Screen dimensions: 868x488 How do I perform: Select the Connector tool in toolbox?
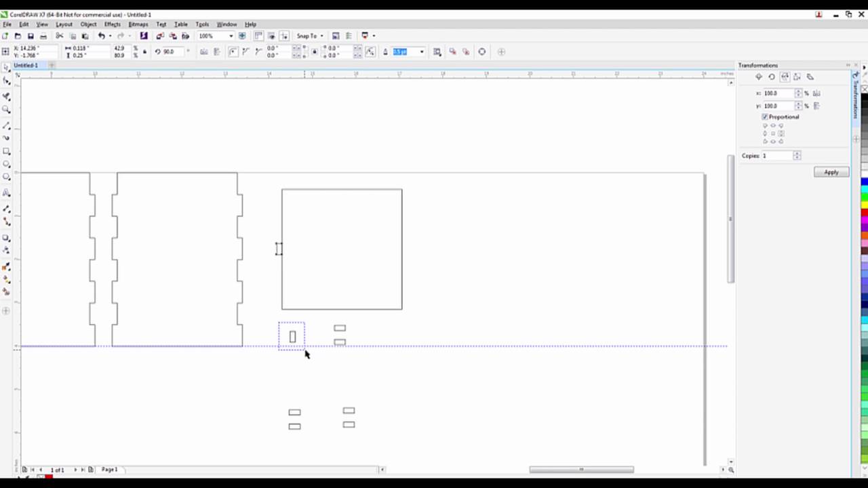(x=7, y=222)
